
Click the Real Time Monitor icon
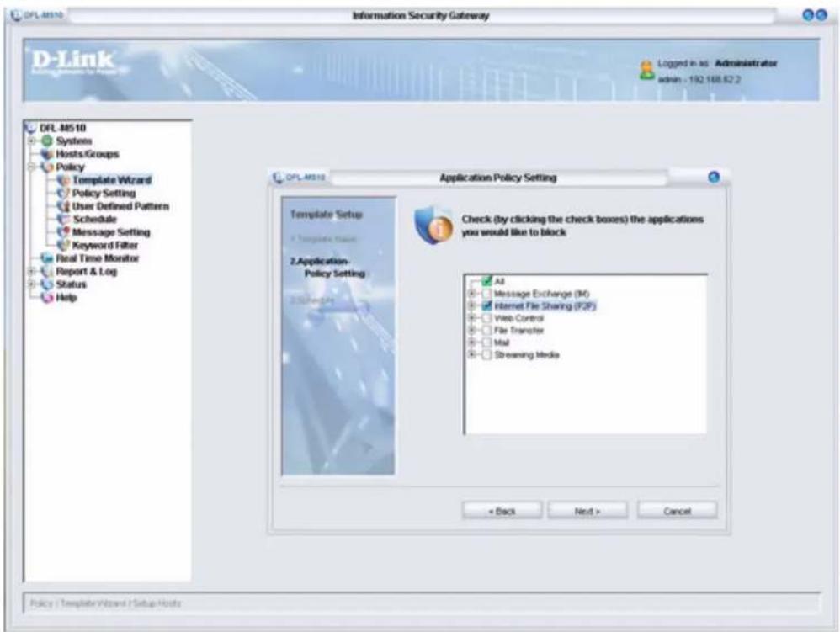(47, 258)
